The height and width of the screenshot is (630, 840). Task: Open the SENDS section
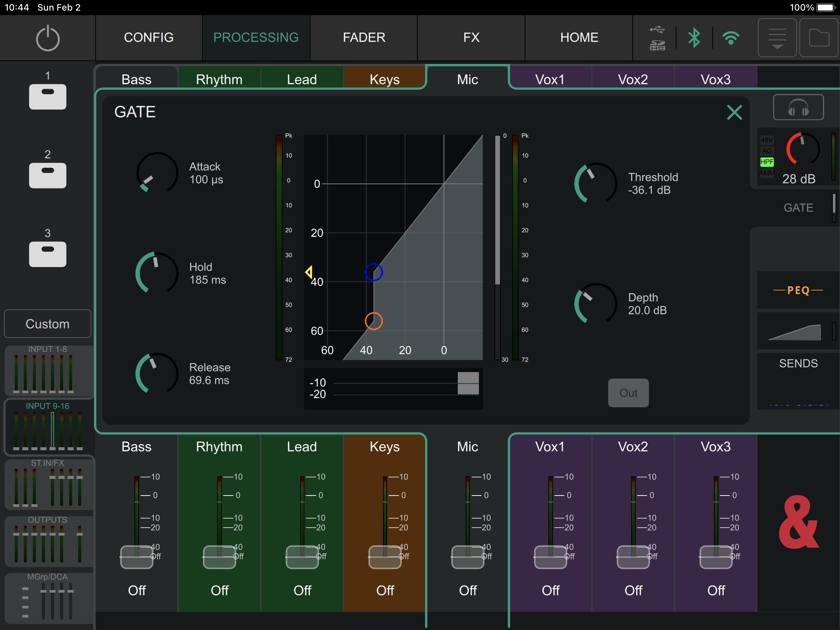798,363
